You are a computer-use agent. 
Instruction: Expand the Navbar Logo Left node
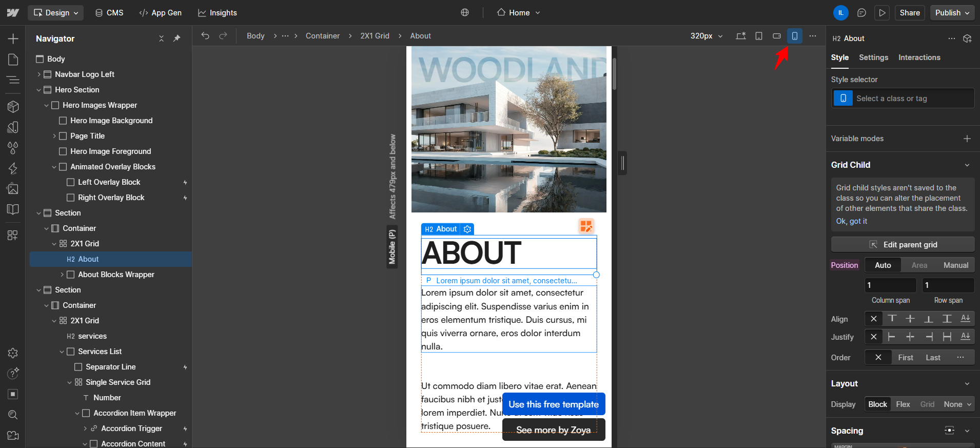pos(38,74)
